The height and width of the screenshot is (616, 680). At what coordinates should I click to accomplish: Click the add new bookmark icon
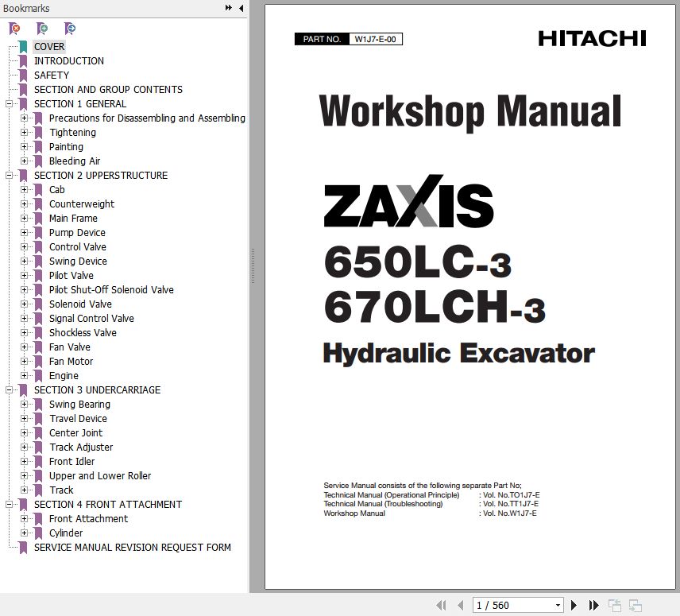[42, 29]
